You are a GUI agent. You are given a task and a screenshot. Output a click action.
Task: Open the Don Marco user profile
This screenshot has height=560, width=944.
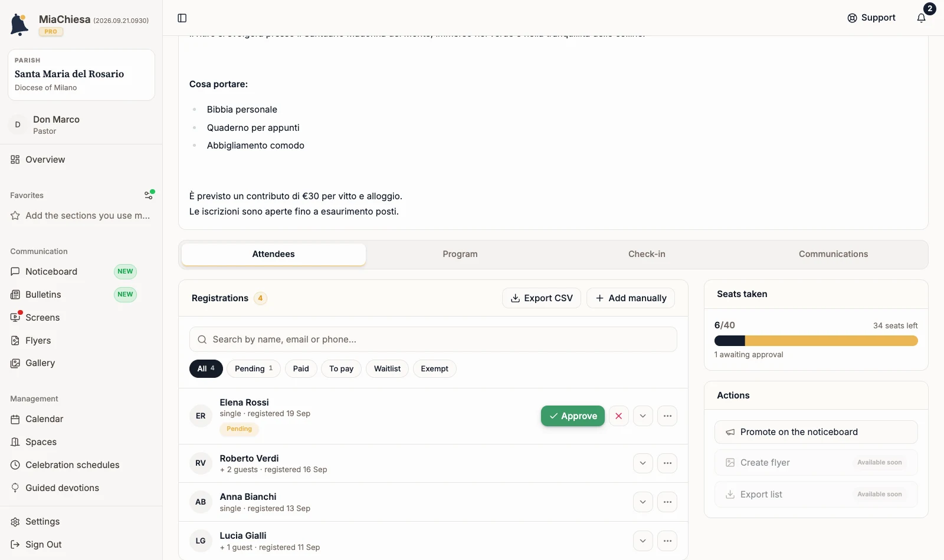[81, 124]
